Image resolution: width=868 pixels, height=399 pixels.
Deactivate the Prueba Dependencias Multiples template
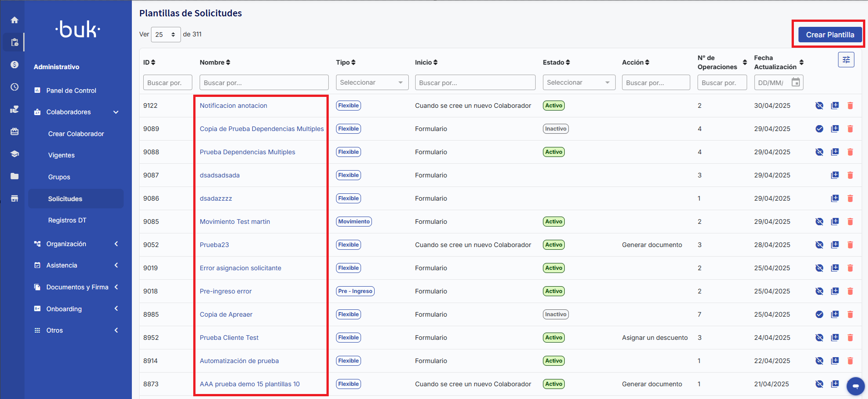pyautogui.click(x=819, y=152)
